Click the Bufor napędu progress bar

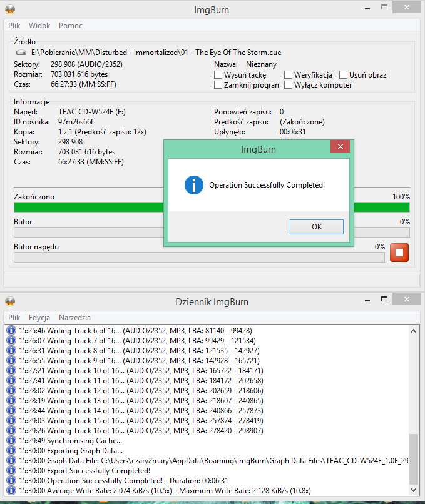(x=199, y=257)
